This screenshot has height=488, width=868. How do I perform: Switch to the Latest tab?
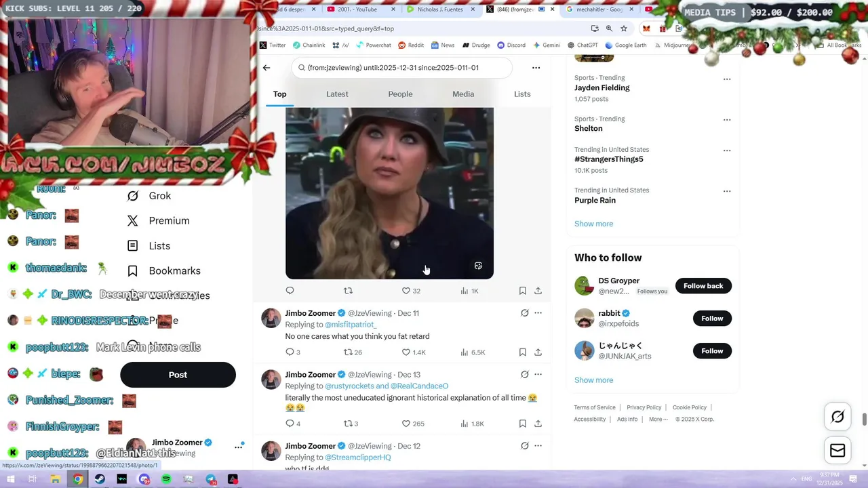point(337,94)
